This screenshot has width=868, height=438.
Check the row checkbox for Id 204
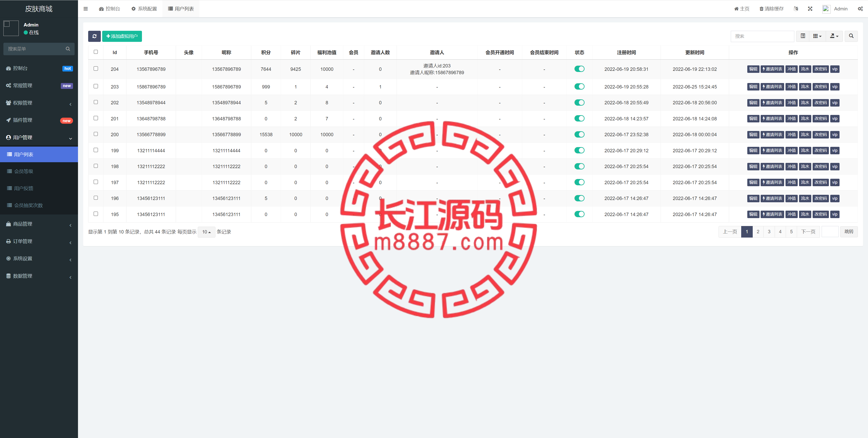click(96, 69)
